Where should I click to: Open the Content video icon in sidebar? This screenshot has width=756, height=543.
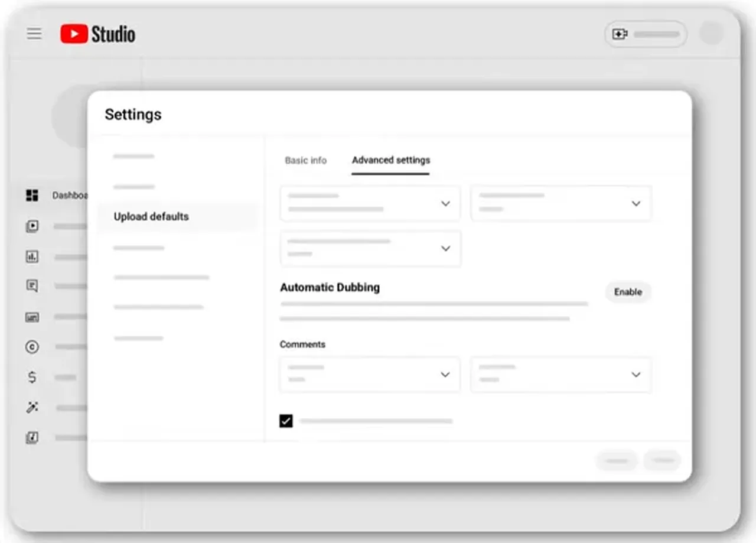click(32, 226)
